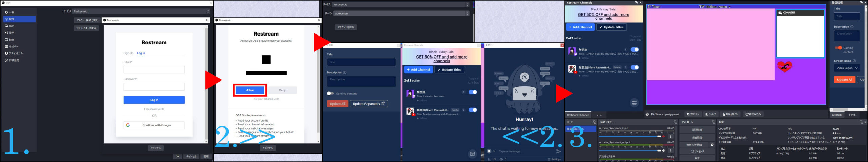Open Stream game Apex Legends dropdown

click(847, 68)
